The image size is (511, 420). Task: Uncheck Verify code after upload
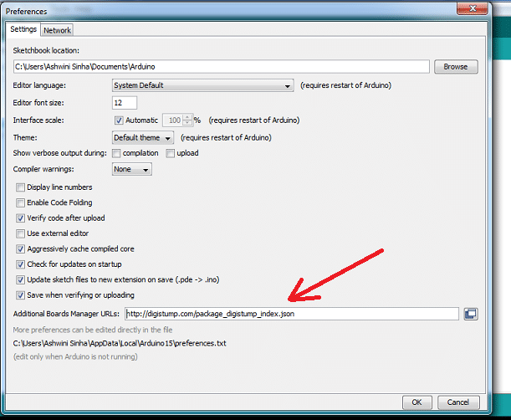[21, 218]
